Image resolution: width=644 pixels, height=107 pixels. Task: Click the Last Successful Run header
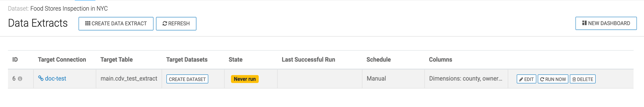tap(308, 60)
